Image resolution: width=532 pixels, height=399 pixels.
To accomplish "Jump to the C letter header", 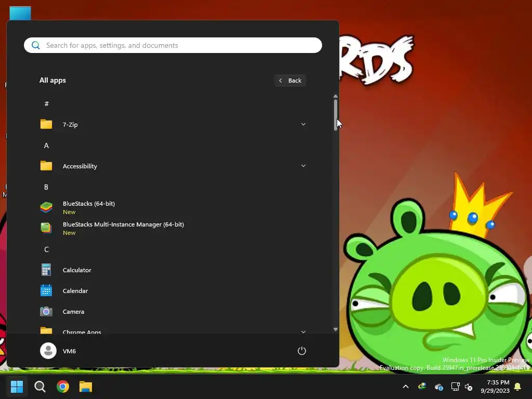I will click(46, 249).
